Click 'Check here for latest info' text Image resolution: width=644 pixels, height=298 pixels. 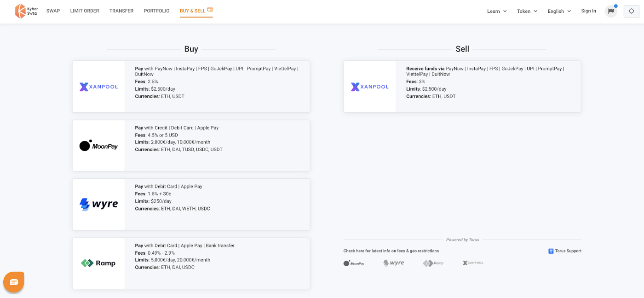pos(391,251)
